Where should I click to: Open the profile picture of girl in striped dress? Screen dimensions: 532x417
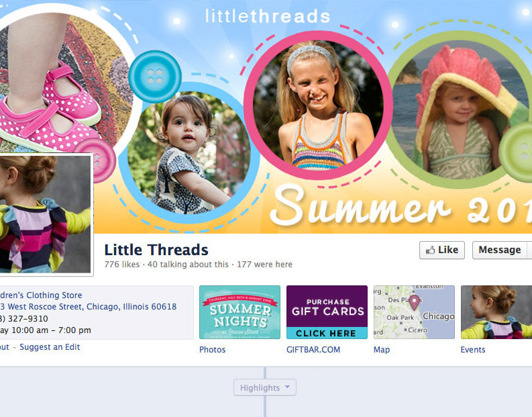coord(46,214)
